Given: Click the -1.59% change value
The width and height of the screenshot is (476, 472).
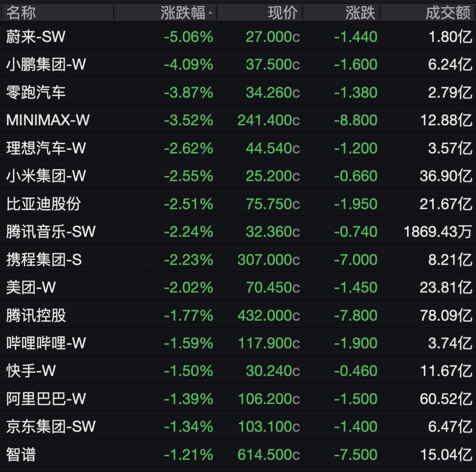Looking at the screenshot, I should 189,344.
